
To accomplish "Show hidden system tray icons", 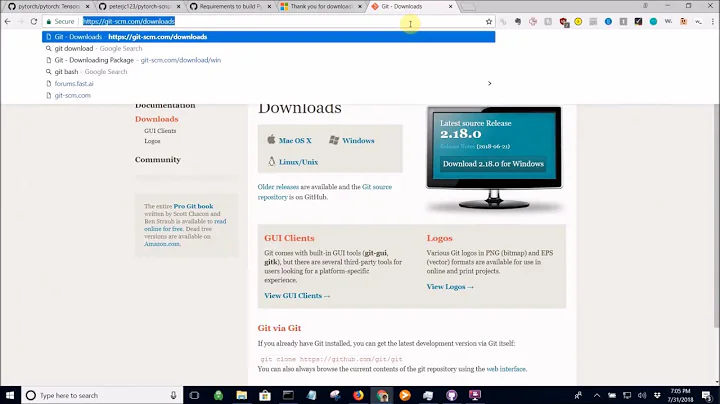I will [596, 395].
